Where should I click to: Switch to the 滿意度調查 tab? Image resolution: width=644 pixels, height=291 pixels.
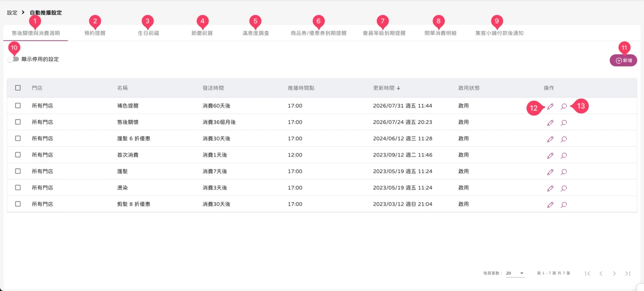point(255,33)
